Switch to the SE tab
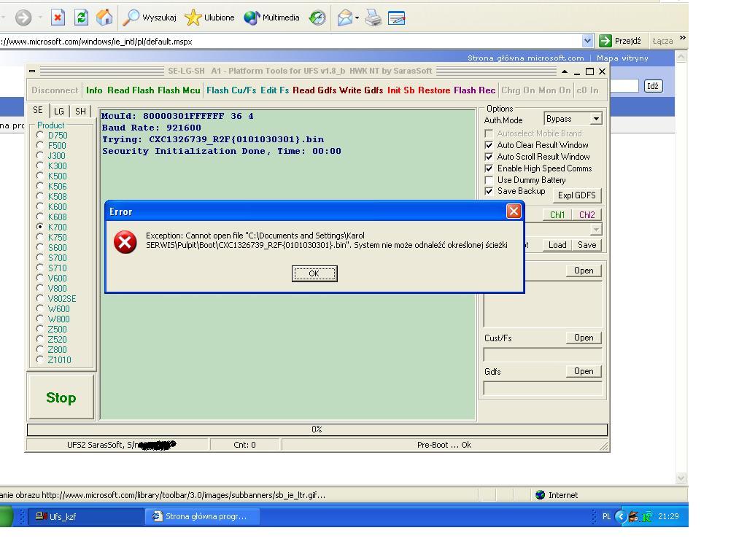The height and width of the screenshot is (560, 747). (x=38, y=111)
